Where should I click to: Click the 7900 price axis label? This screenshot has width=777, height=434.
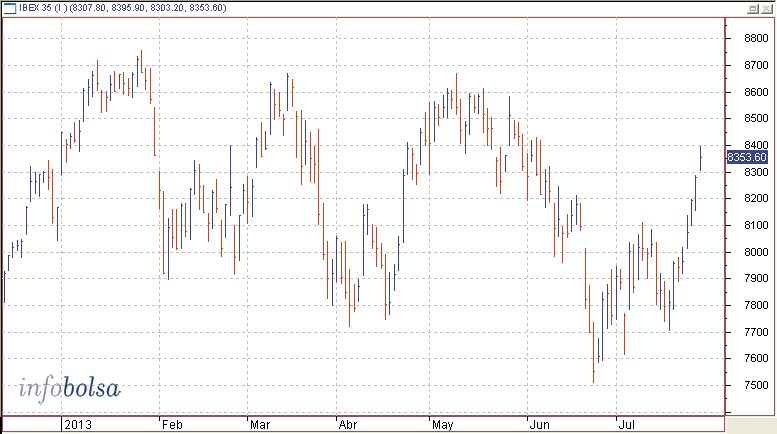(x=756, y=278)
